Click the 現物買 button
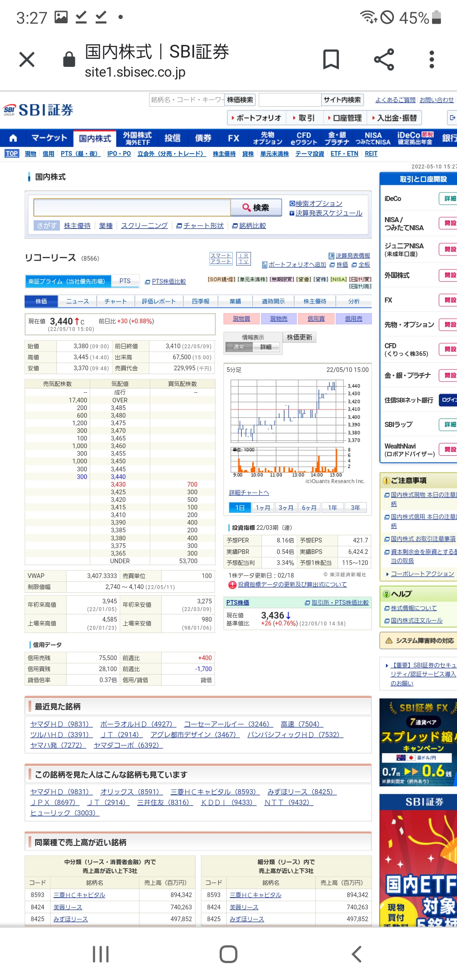This screenshot has width=457, height=980. click(242, 319)
